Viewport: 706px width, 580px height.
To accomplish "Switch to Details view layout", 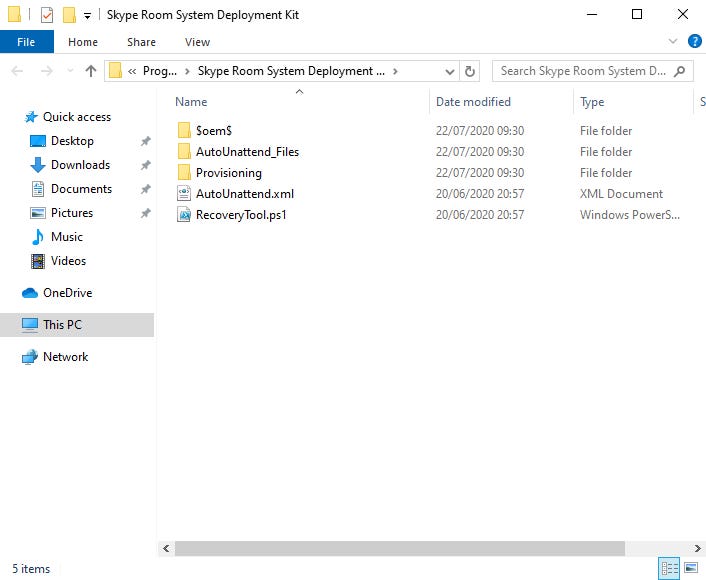I will click(x=670, y=568).
